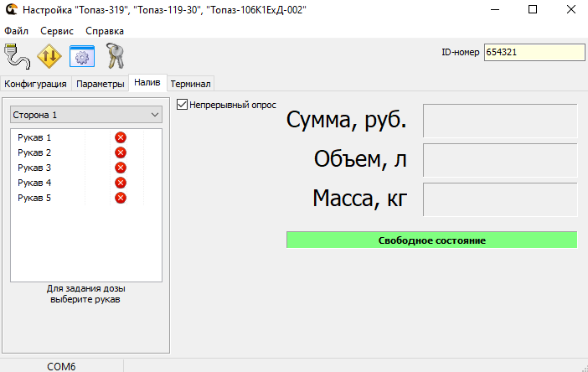588x372 pixels.
Task: Click the COM6 status bar entry
Action: 61,366
